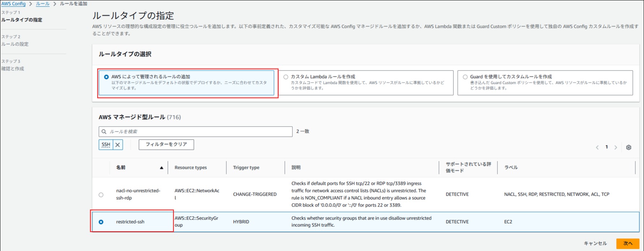644x251 pixels.
Task: Open the ルール breadcrumb link
Action: tap(43, 4)
